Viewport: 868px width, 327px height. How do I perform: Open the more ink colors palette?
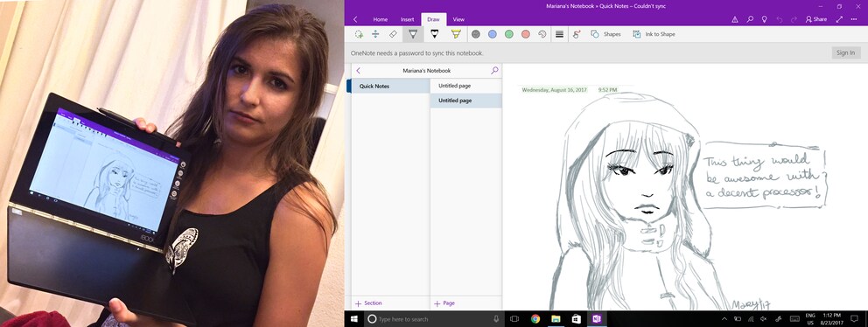tap(542, 34)
